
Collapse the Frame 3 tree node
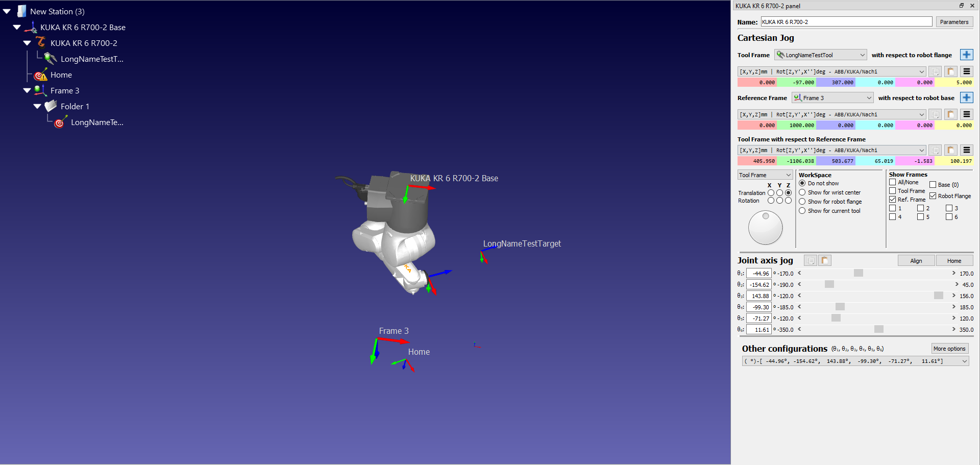point(27,90)
